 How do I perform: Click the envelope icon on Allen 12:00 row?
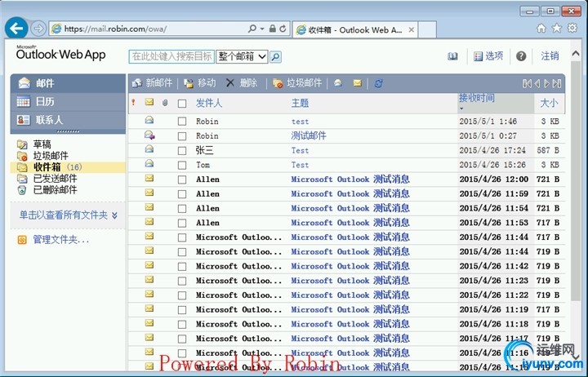coord(149,179)
